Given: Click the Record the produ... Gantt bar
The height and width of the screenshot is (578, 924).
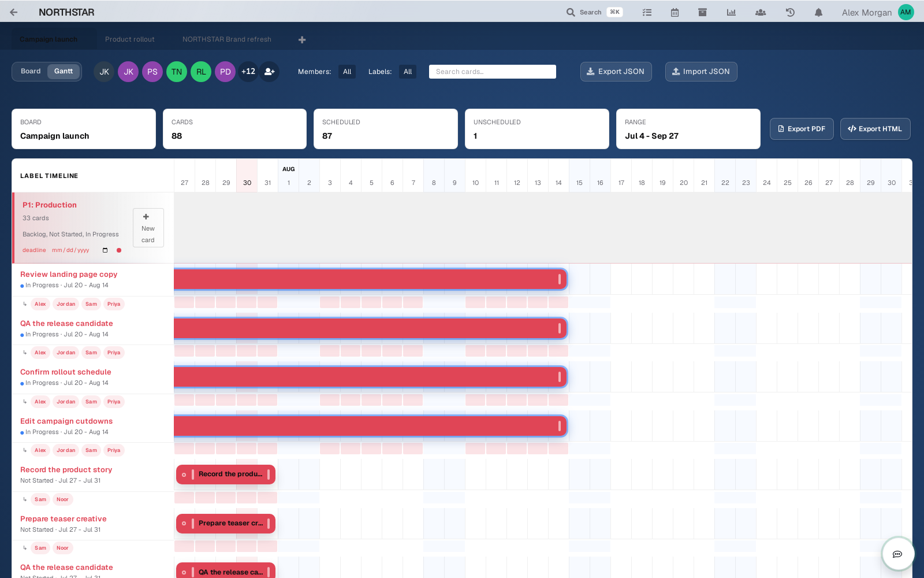Looking at the screenshot, I should (226, 475).
